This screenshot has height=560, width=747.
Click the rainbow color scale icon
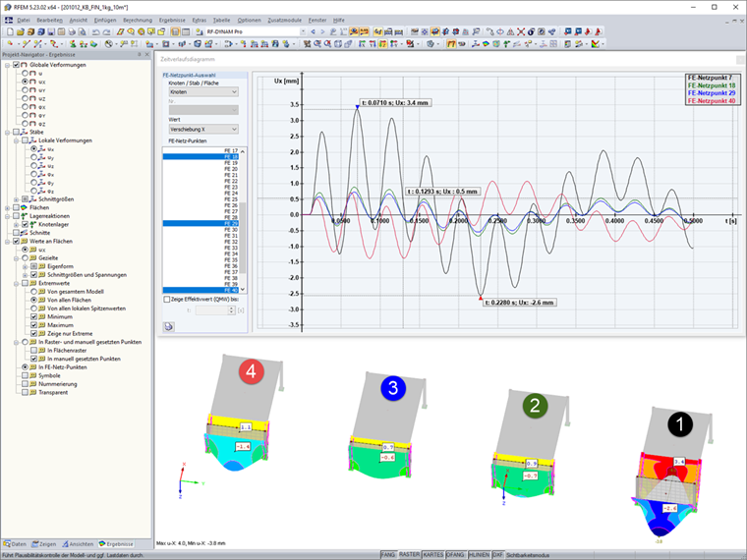pos(595,44)
